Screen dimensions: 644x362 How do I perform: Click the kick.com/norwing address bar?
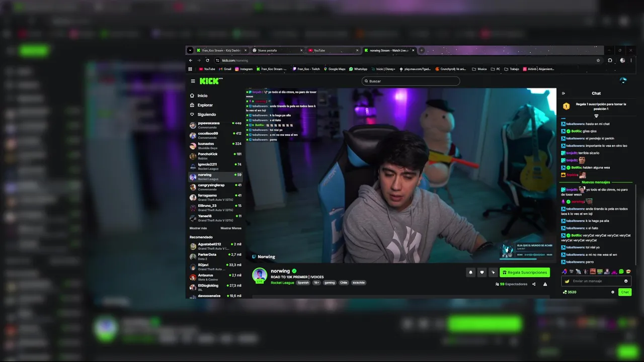[x=408, y=60]
